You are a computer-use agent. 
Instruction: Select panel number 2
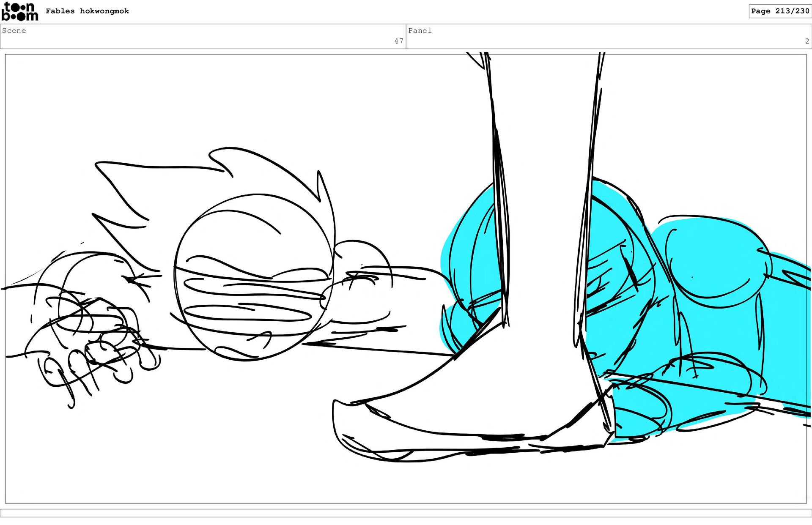807,41
